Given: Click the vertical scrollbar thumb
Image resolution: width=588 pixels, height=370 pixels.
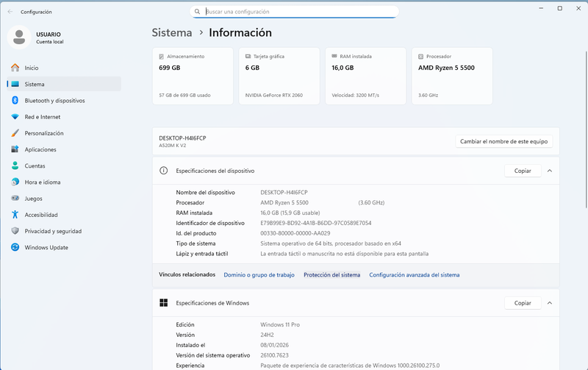Looking at the screenshot, I should click(586, 129).
